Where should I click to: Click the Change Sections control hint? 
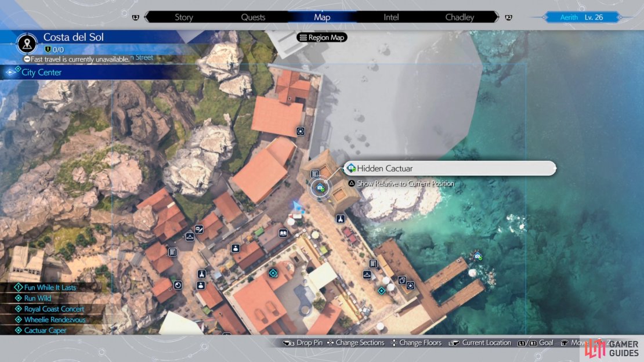pyautogui.click(x=356, y=343)
